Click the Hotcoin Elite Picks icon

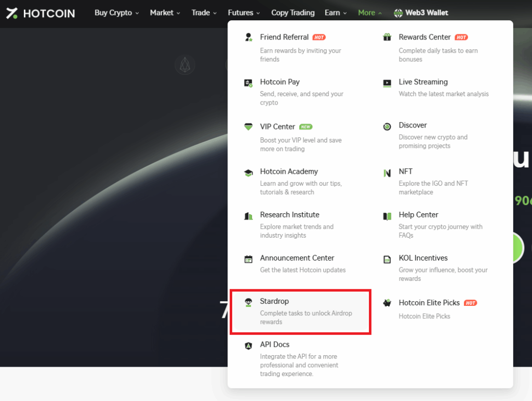[x=387, y=303]
